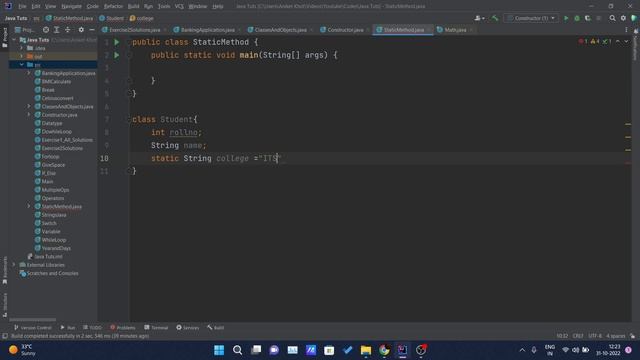Go to previous highlighted error arrow
640x360 pixels.
click(618, 41)
